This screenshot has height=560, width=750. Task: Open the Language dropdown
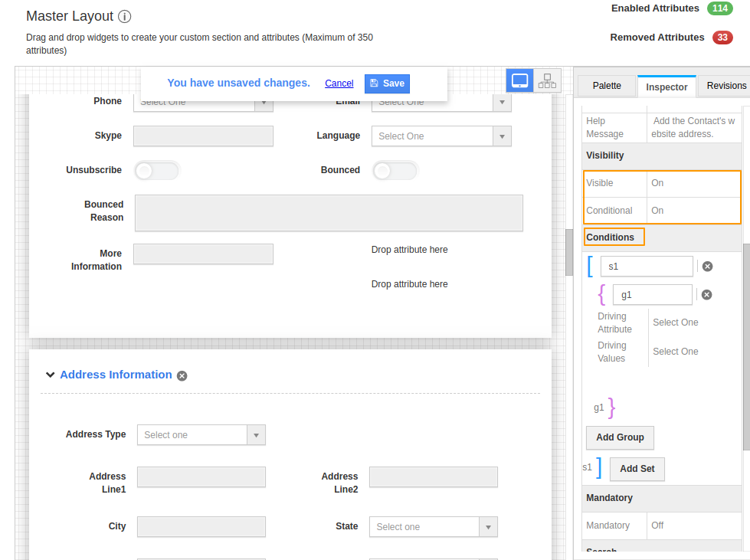(441, 136)
